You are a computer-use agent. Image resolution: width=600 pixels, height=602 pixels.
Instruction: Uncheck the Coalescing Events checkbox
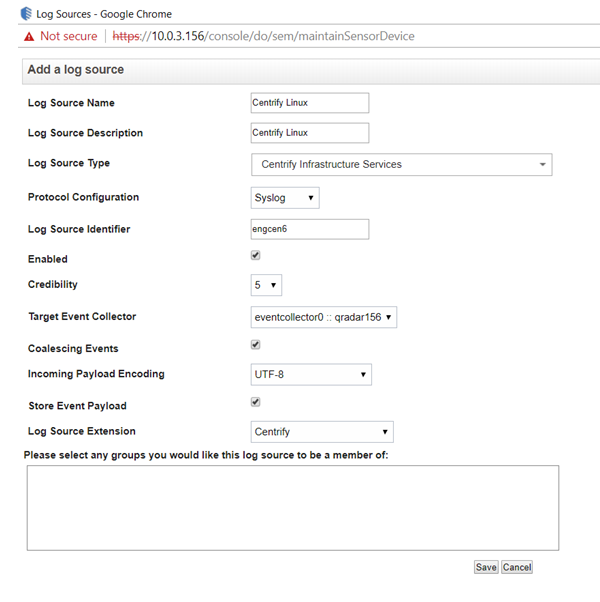(x=256, y=345)
